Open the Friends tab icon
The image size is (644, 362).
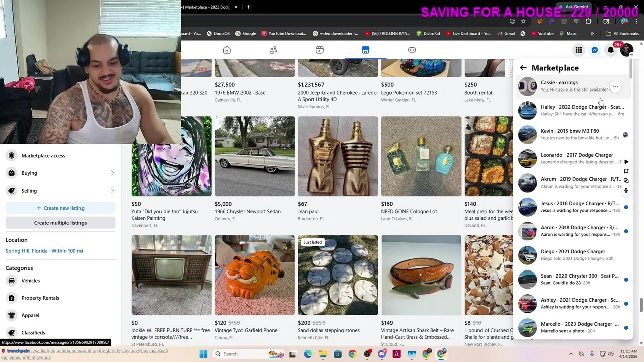click(273, 50)
